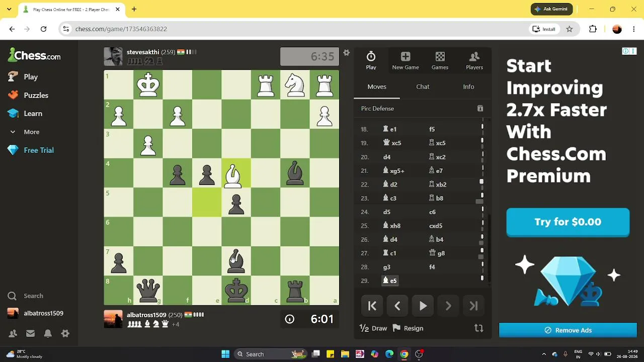Select the black queen on g8
Viewport: 644px width, 362px height.
pos(148,291)
